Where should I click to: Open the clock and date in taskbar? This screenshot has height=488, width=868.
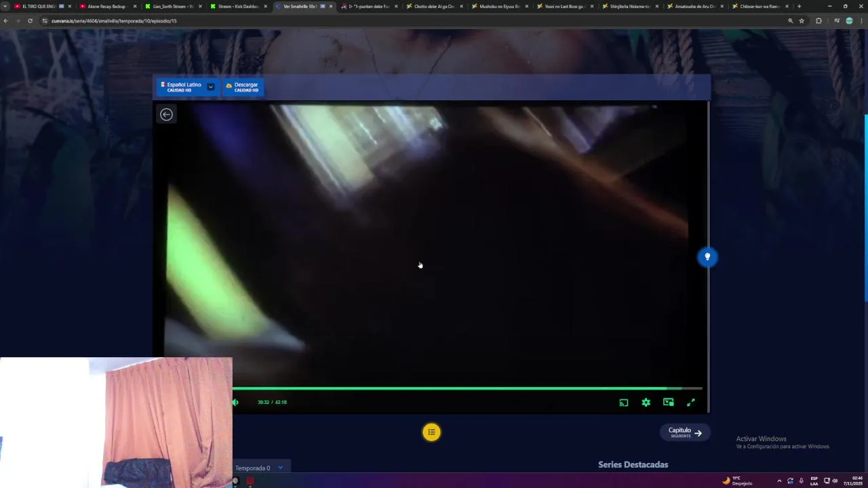(x=853, y=481)
